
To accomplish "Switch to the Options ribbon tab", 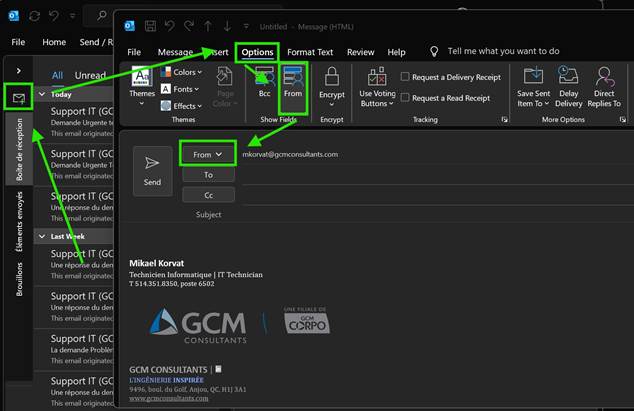I will (257, 52).
